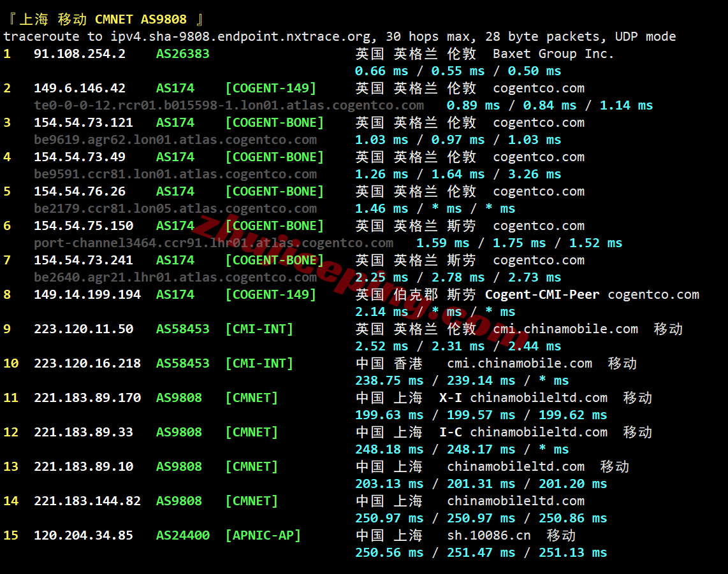728x574 pixels.
Task: Select hostname ipv4.sha-9808.endpoint.nxtrace.org in traceroute line
Action: point(241,37)
